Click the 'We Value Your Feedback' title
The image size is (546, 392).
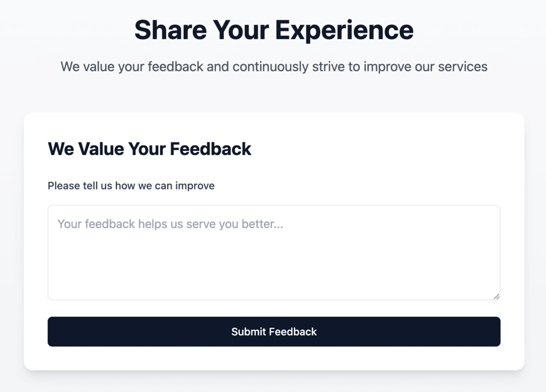149,149
